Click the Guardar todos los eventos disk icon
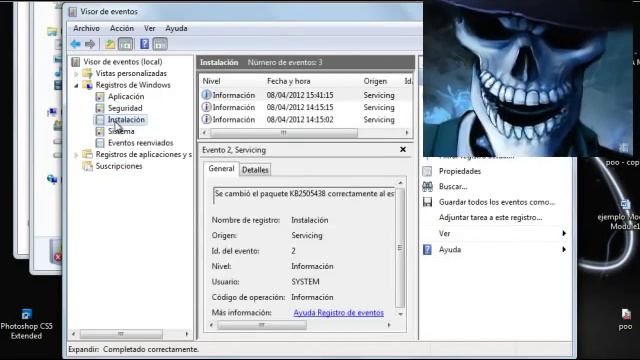This screenshot has width=640, height=360. [427, 202]
